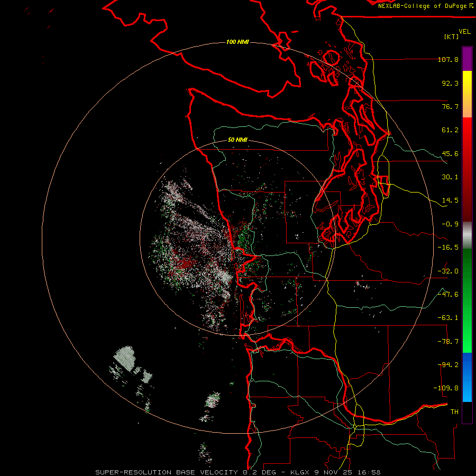
Task: Select the 30.1 legend value
Action: pyautogui.click(x=450, y=177)
